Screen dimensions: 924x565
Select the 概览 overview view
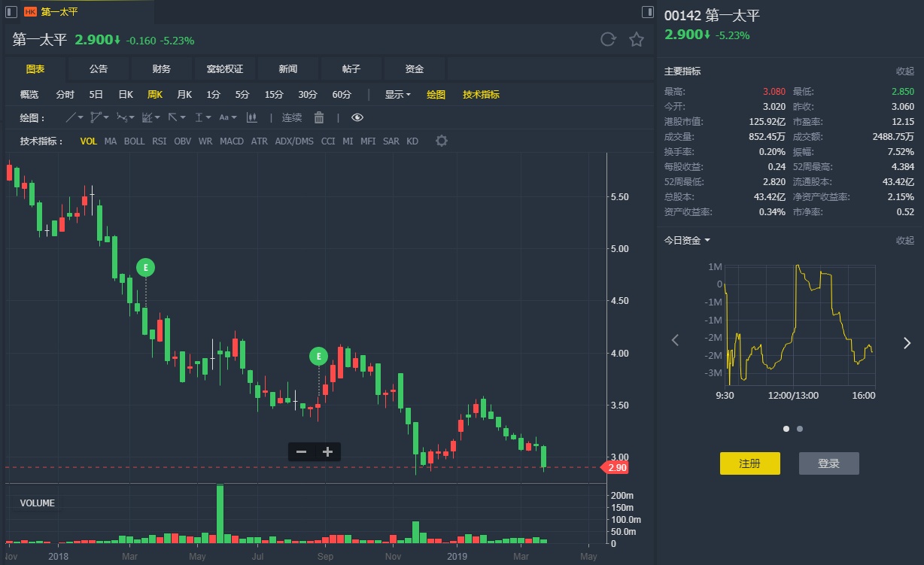(x=29, y=95)
